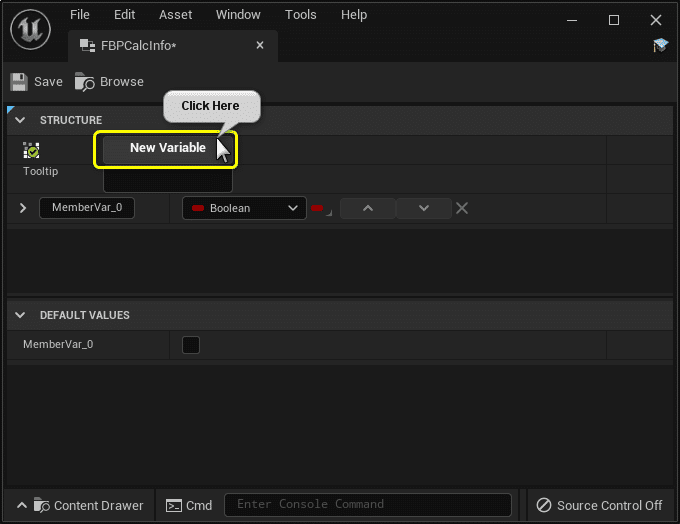Click Source Control Off status
Screen dimensions: 680x524
click(599, 505)
